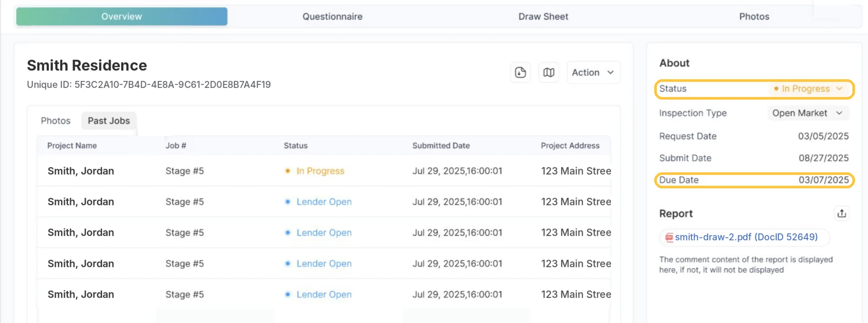Click the Submit Date value 08/27/2025

tap(823, 158)
